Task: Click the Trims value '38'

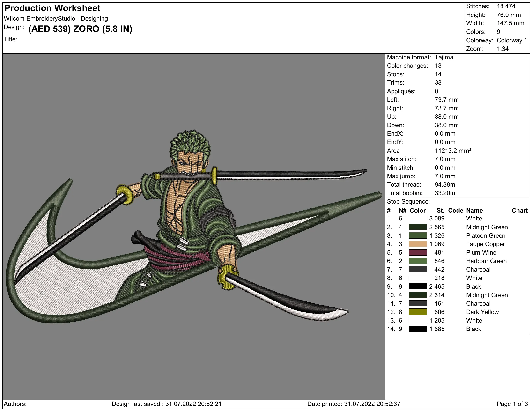Action: (438, 83)
